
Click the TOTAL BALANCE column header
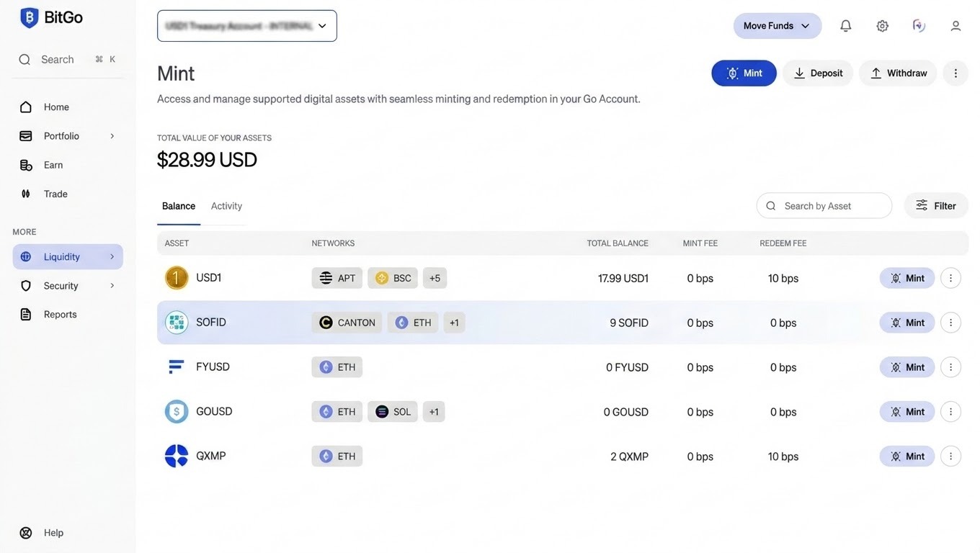pos(618,243)
